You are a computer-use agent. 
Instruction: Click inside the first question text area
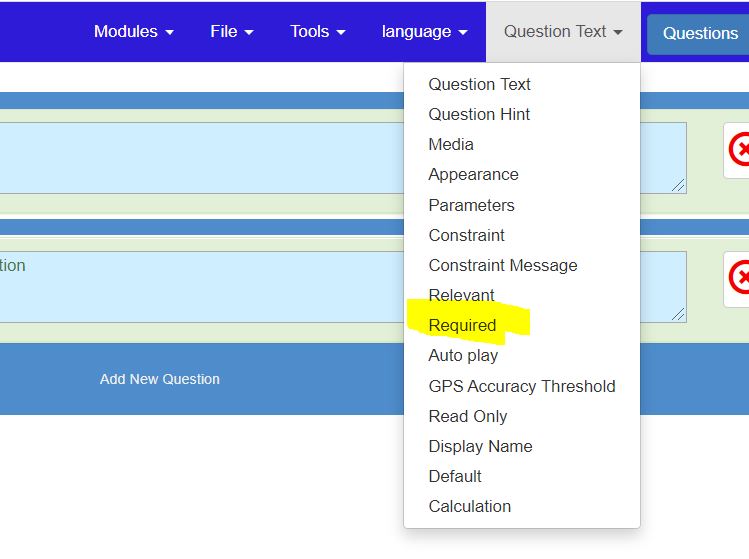coord(300,157)
